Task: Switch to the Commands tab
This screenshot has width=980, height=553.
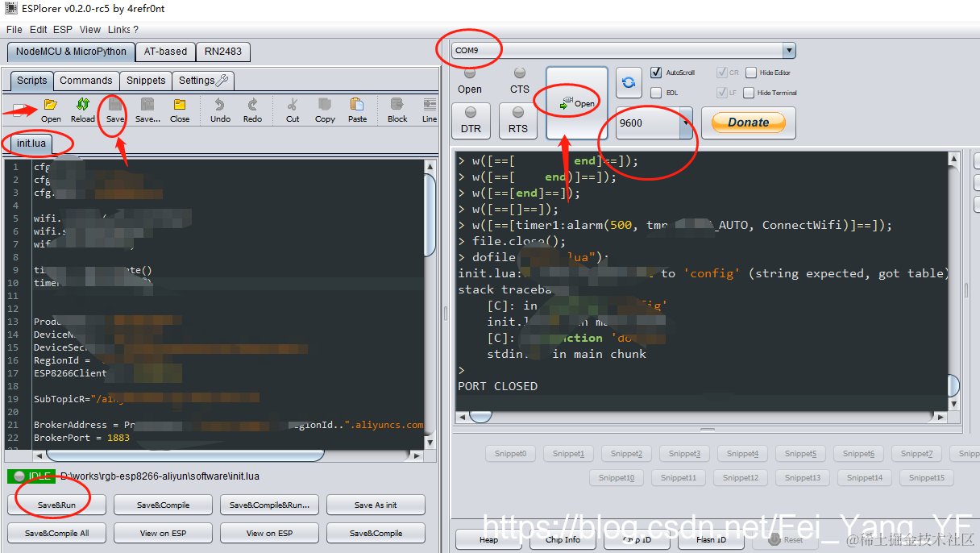Action: click(86, 81)
